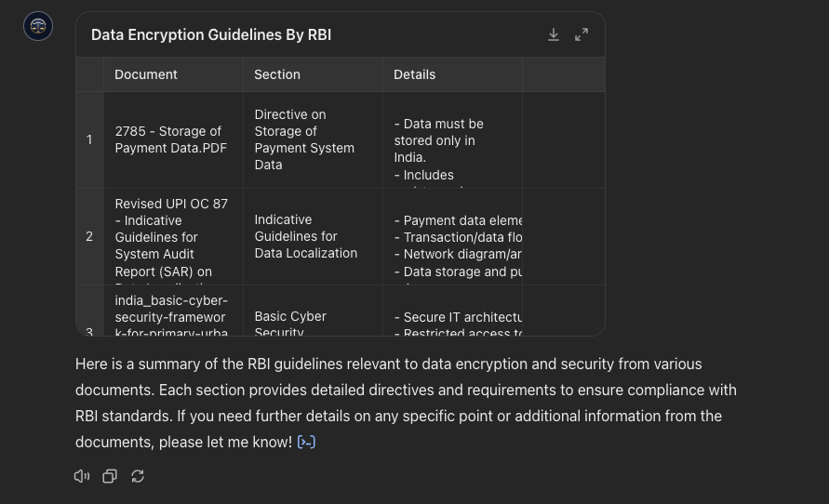
Task: Select row number 3 in the table
Action: click(89, 329)
